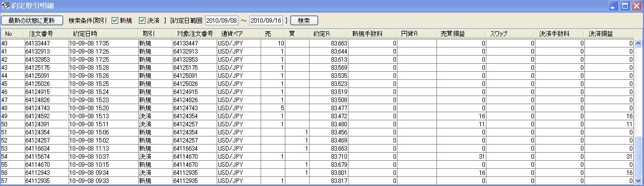Image resolution: width=644 pixels, height=186 pixels.
Task: Select order number 64124915 in row 46
Action: 37,92
